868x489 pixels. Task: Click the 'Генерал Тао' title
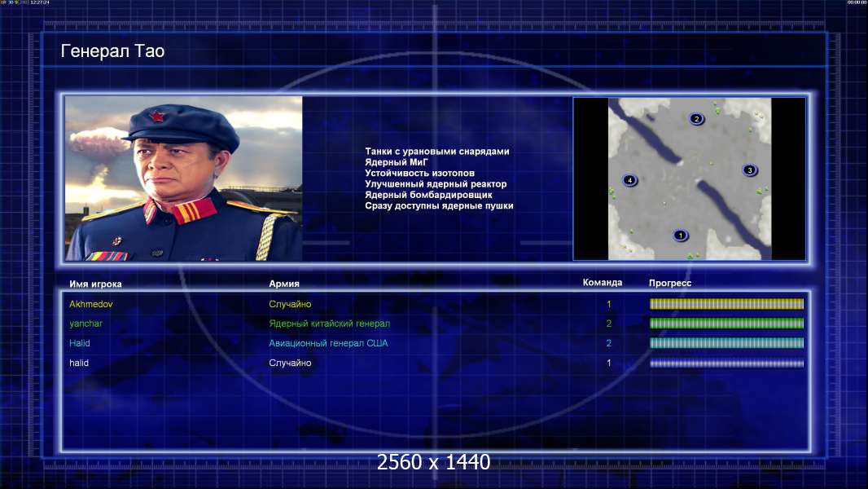[112, 51]
